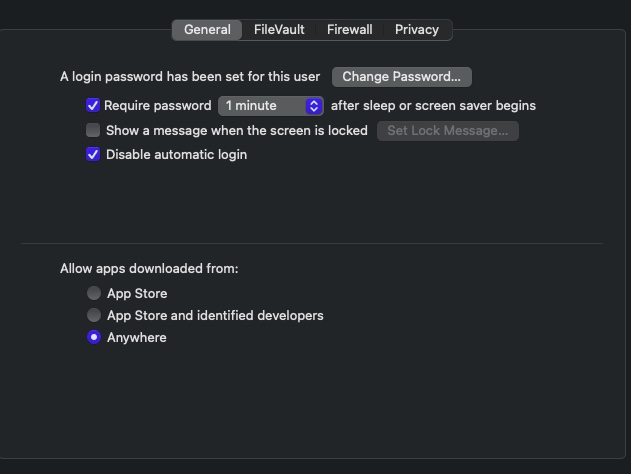Click the blue up-down arrows beside "1 minute"
This screenshot has height=474, width=631.
(x=314, y=106)
